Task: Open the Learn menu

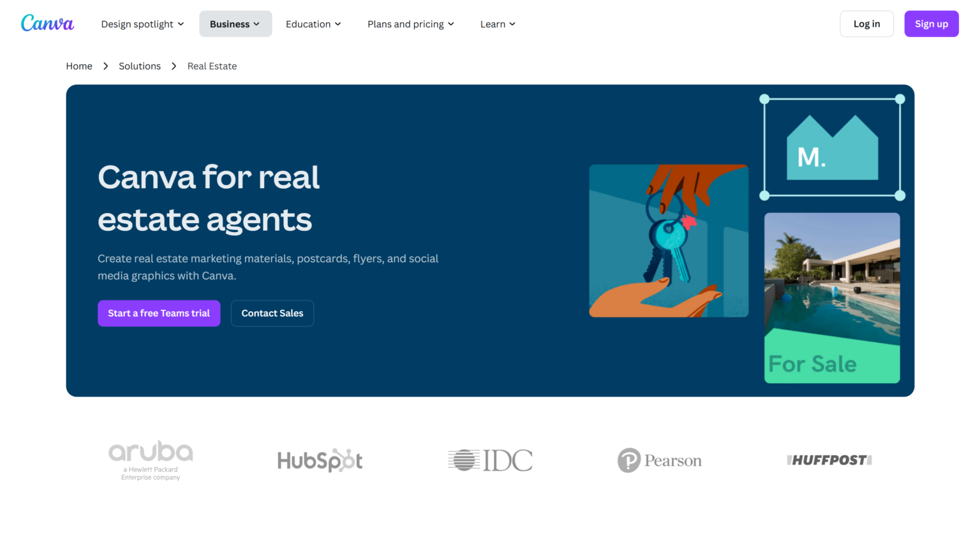Action: pyautogui.click(x=498, y=24)
